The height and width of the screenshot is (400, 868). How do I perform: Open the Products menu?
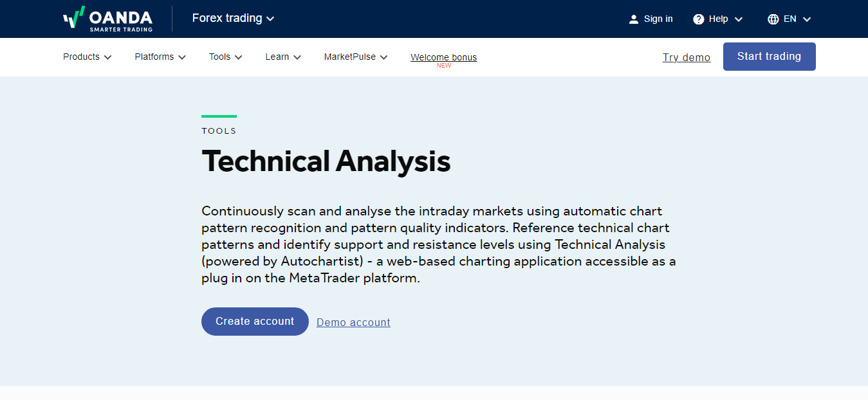coord(88,57)
